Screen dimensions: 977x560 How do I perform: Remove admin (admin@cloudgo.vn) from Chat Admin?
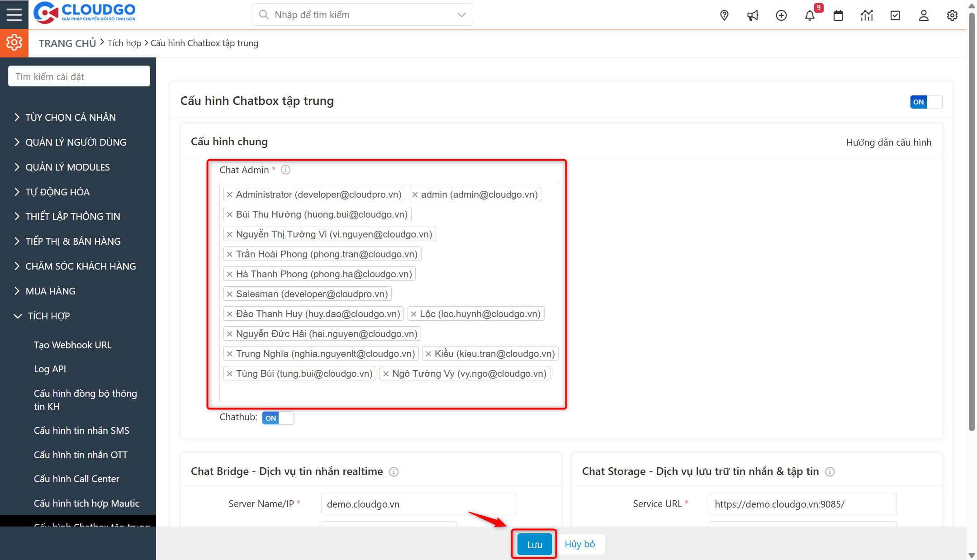415,194
